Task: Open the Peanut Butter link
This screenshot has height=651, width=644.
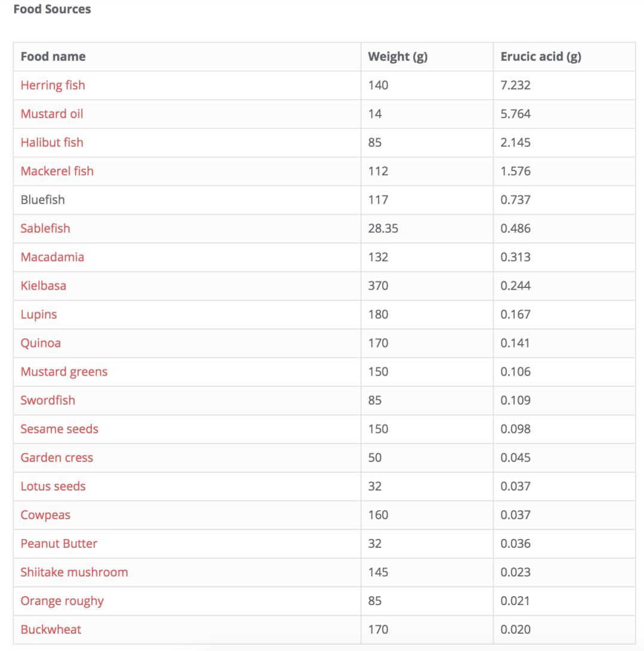Action: (58, 543)
